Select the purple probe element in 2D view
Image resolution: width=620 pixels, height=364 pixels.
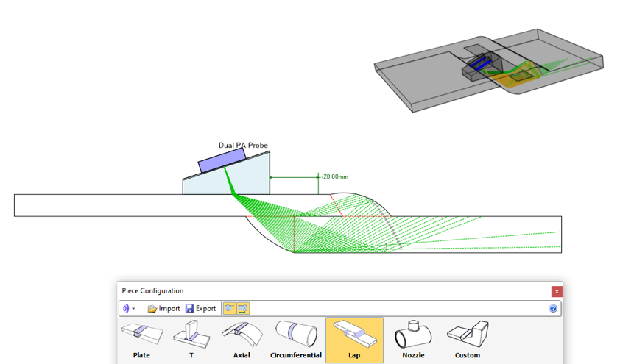click(222, 161)
